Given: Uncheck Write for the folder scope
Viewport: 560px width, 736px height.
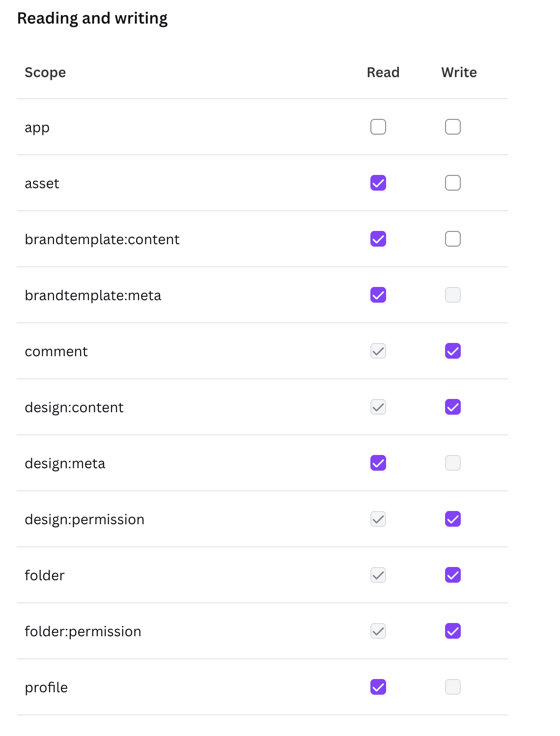Looking at the screenshot, I should (453, 575).
